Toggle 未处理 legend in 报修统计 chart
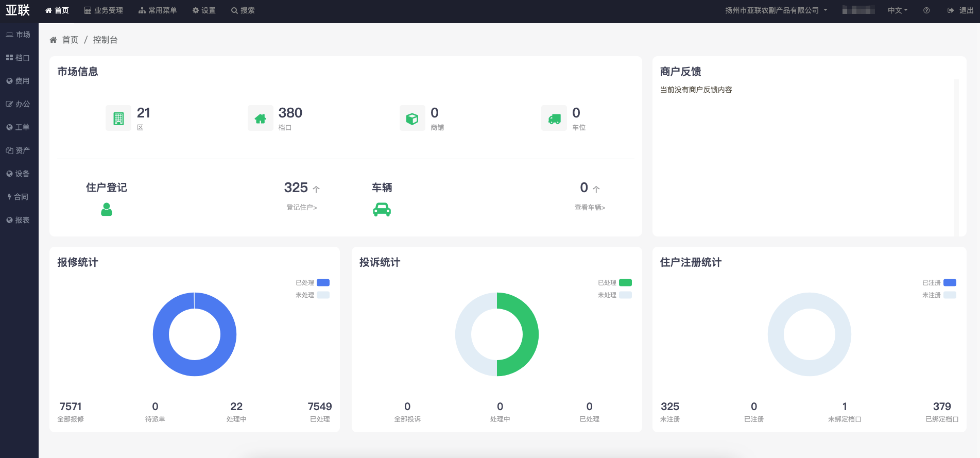The image size is (980, 458). [313, 295]
